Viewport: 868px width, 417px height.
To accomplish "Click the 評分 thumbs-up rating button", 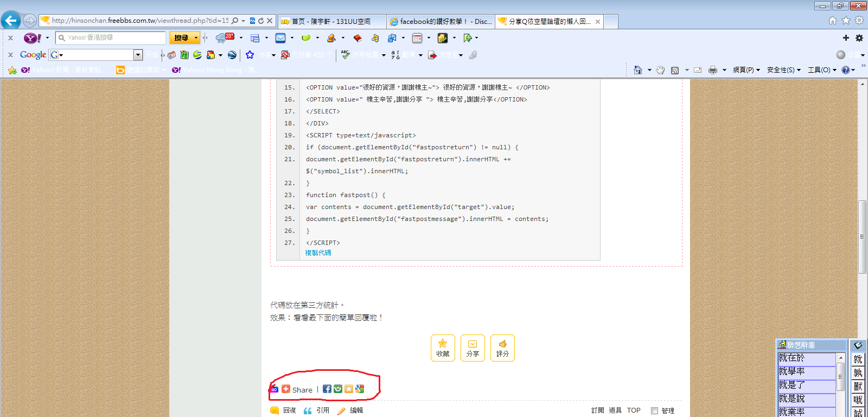I will 502,347.
